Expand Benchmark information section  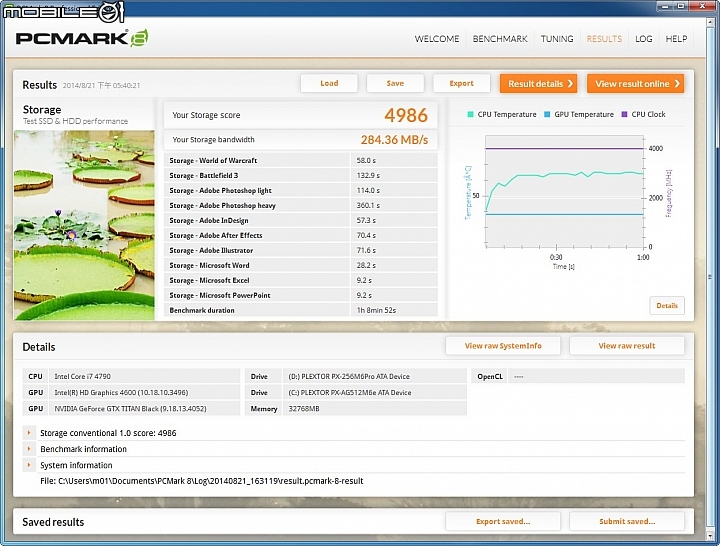29,449
